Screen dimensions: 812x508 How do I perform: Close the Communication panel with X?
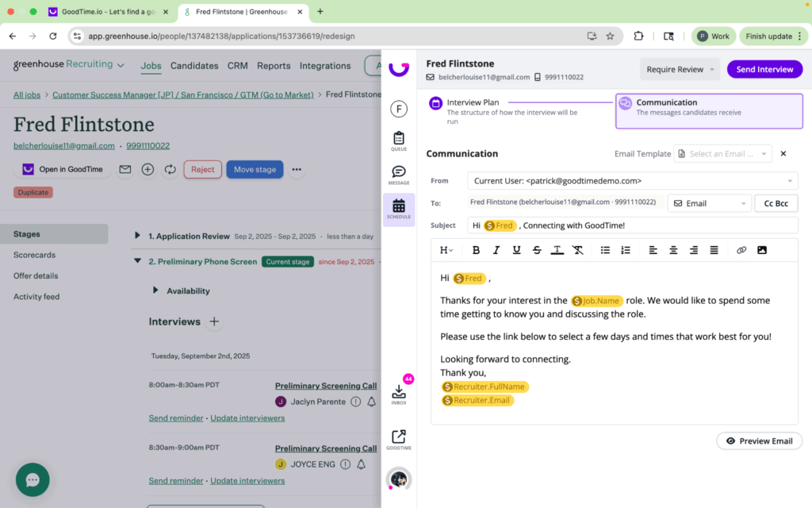(783, 154)
